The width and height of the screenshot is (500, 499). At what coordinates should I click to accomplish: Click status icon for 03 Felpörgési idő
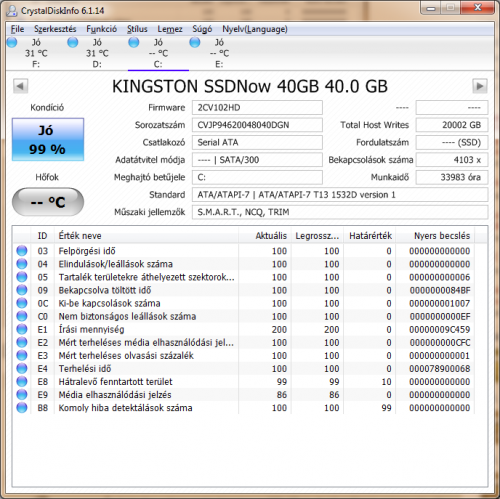click(22, 251)
